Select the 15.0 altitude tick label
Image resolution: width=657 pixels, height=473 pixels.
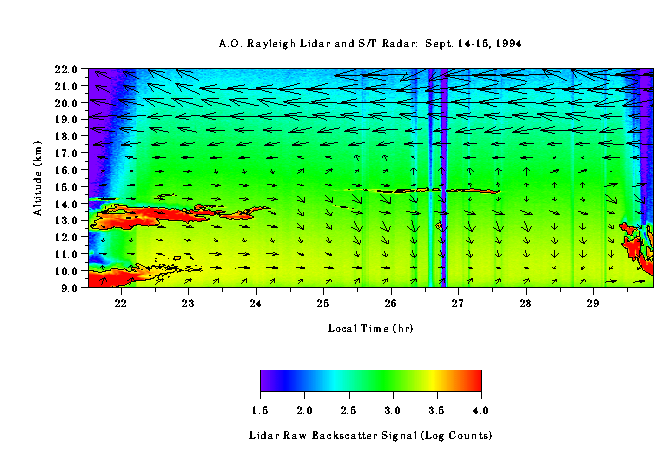pos(67,186)
